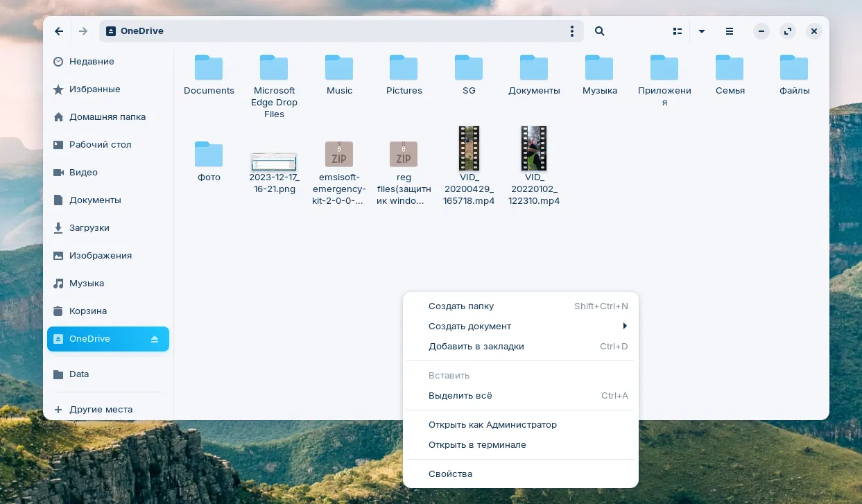Select the emsisoft-emergency-kit ZIP archive
This screenshot has height=504, width=862.
point(339,155)
